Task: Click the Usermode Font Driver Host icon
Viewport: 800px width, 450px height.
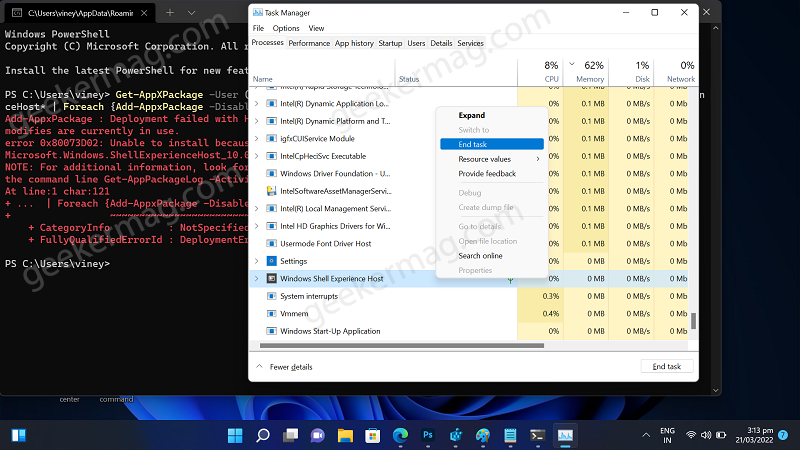Action: [x=271, y=243]
